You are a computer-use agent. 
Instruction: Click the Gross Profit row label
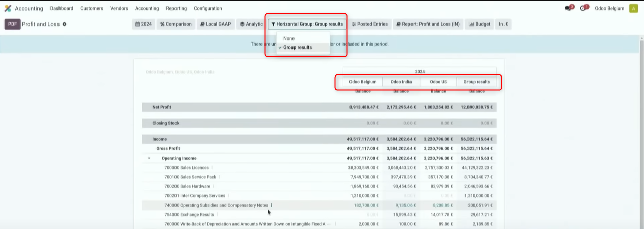tap(168, 148)
